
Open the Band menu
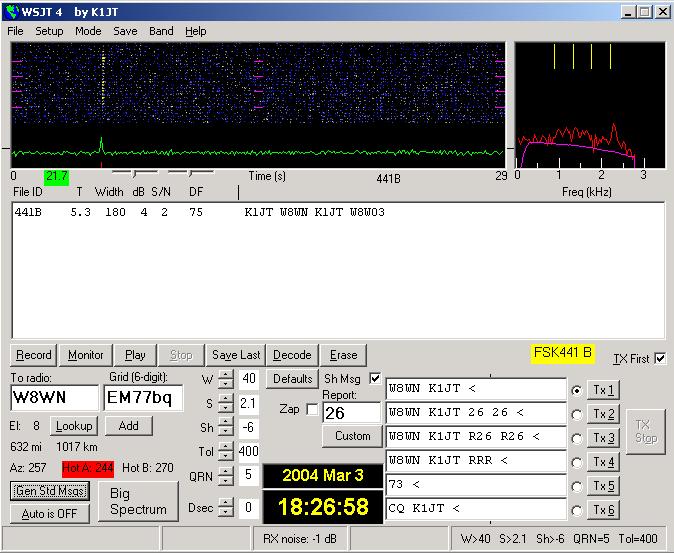161,31
